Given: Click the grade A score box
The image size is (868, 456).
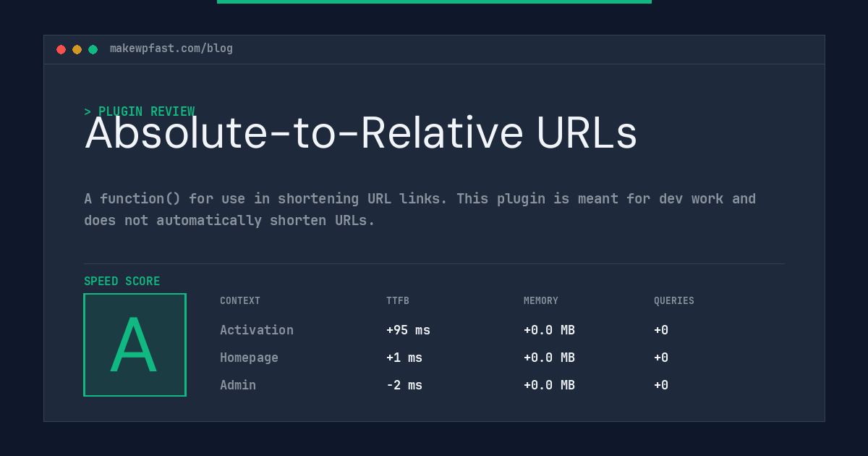Looking at the screenshot, I should 135,345.
